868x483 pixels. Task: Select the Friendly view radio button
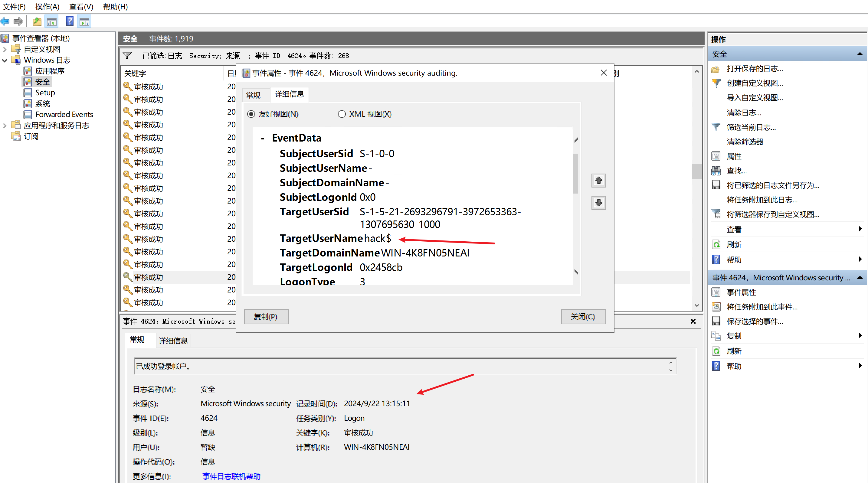click(251, 114)
